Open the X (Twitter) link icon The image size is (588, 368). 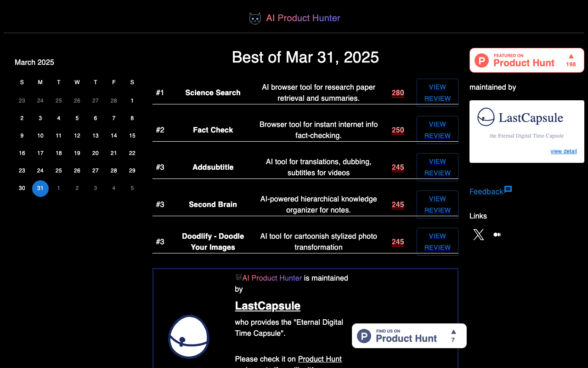point(479,235)
